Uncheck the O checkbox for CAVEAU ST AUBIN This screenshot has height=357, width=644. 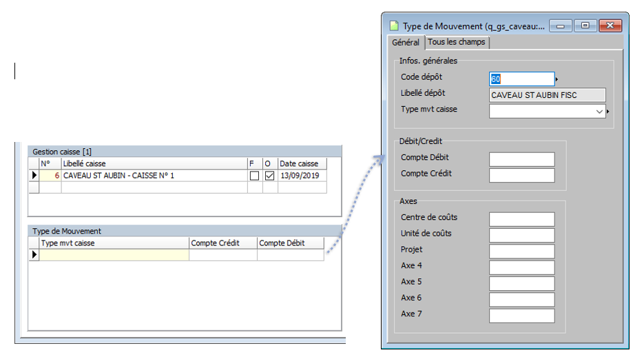point(269,176)
